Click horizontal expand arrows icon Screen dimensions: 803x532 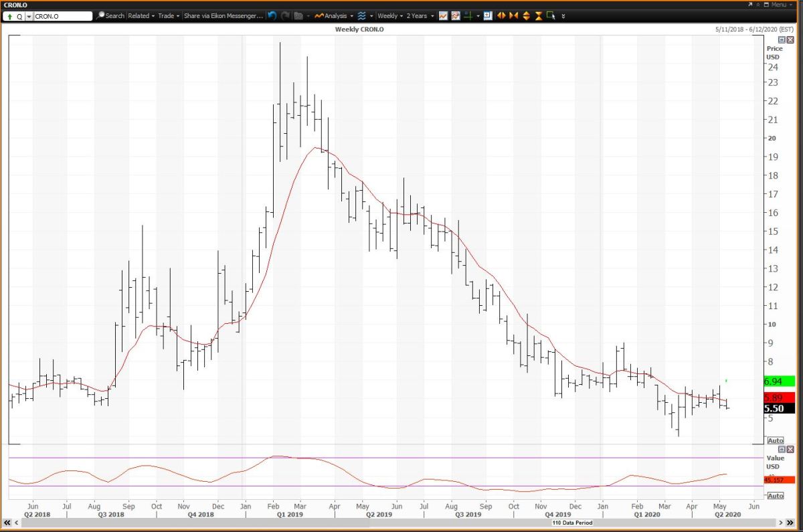click(502, 15)
